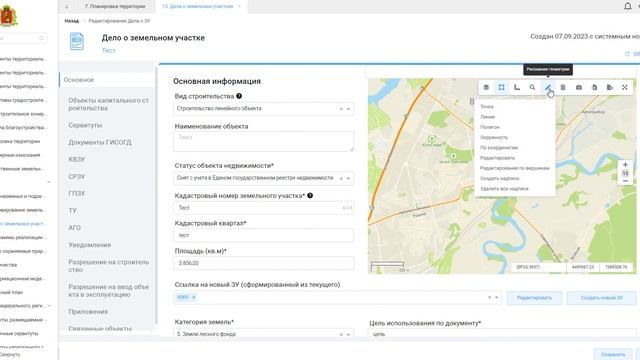Viewport: 640px width, 360px height.
Task: Clear all in Ссылка на новый ЗУ field
Action: [489, 298]
